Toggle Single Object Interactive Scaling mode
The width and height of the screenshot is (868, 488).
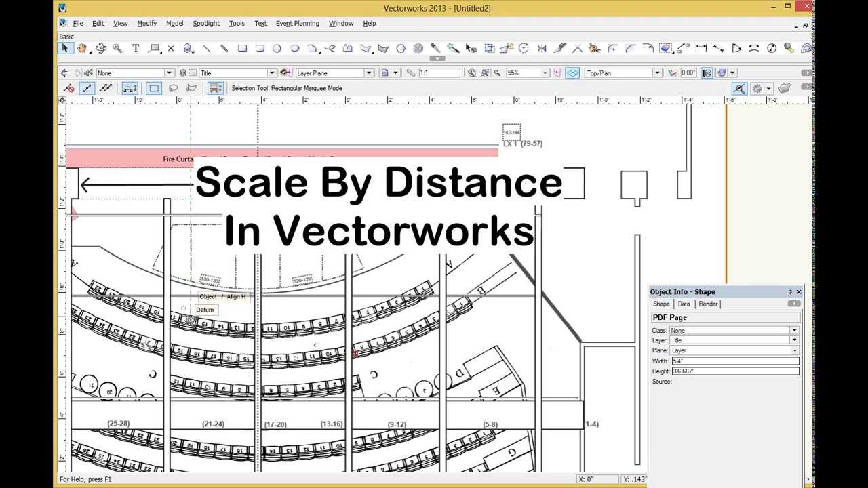[87, 88]
